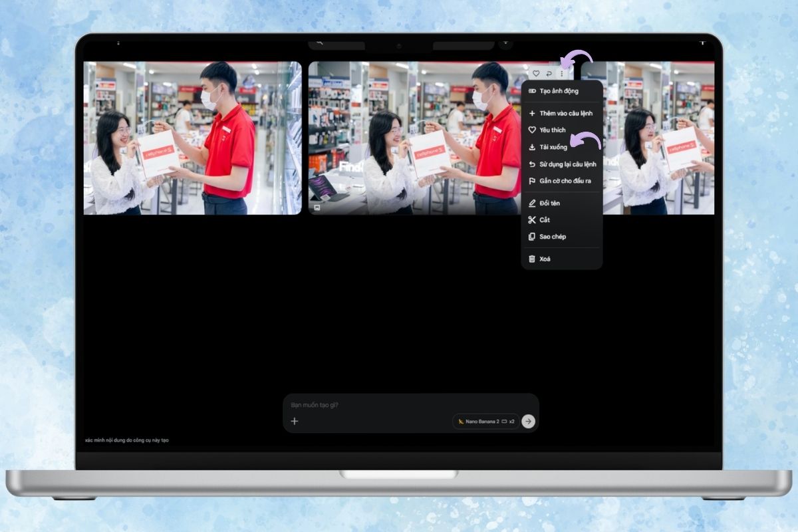Select 'Sử dụng lại câu lệnh' option
The image size is (798, 532).
tap(567, 164)
